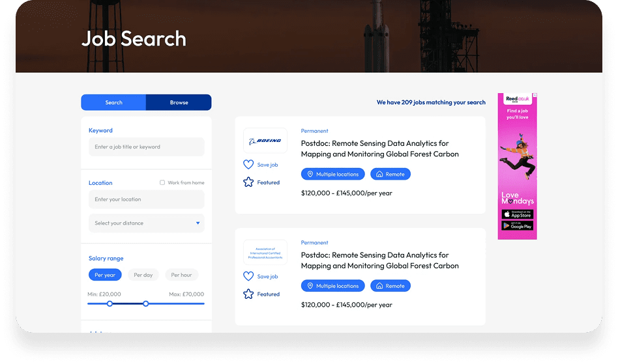Click the App Store download badge in ad
Image resolution: width=618 pixels, height=364 pixels.
[x=517, y=214]
